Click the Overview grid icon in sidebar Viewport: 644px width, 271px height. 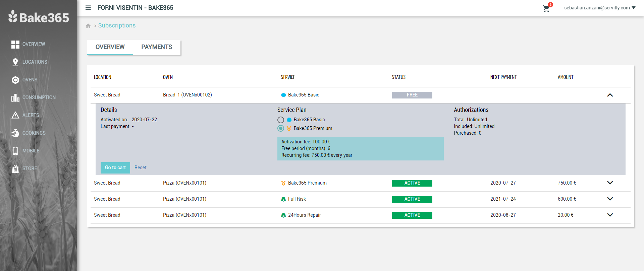point(15,44)
